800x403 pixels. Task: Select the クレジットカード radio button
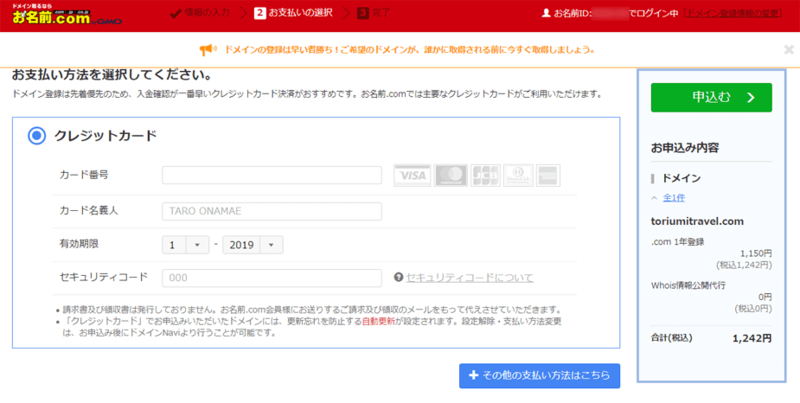point(37,136)
